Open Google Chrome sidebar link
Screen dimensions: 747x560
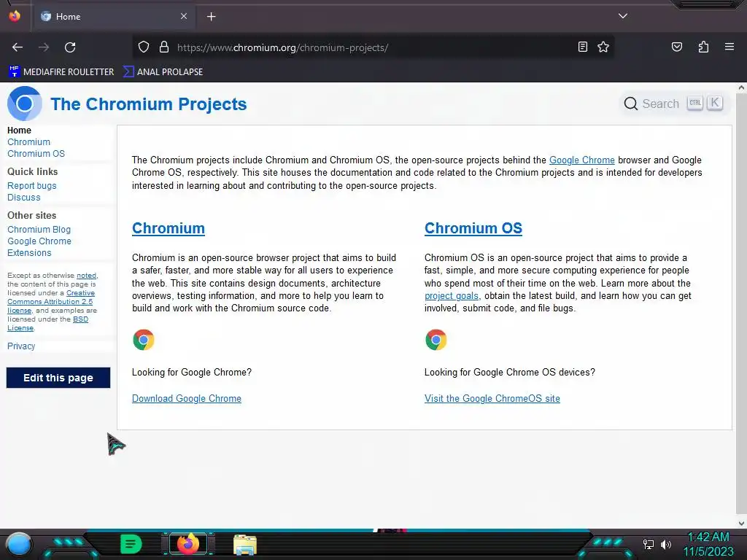[39, 241]
